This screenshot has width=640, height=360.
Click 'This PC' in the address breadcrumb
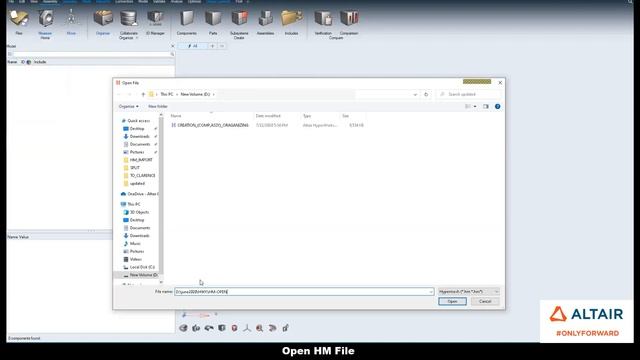click(x=167, y=94)
